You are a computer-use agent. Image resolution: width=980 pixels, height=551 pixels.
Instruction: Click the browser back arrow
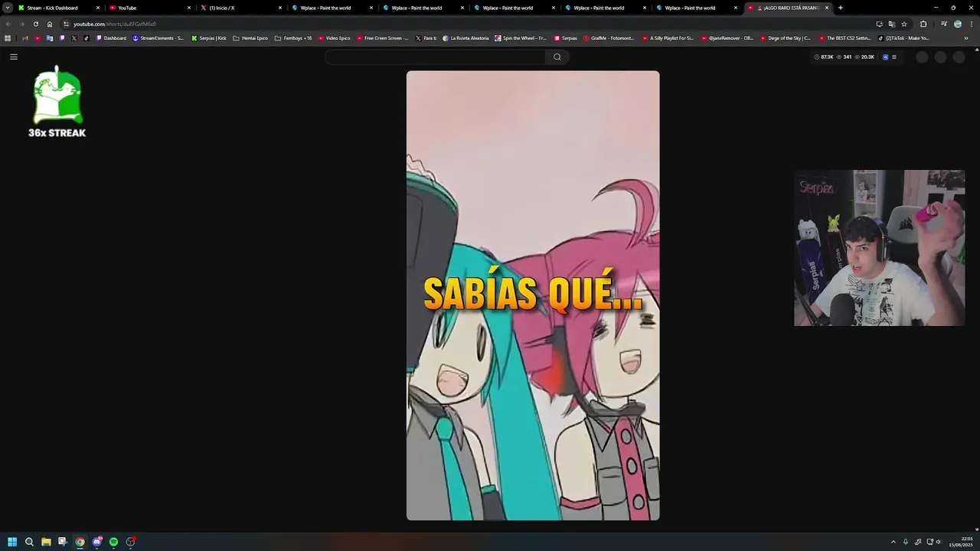point(8,24)
